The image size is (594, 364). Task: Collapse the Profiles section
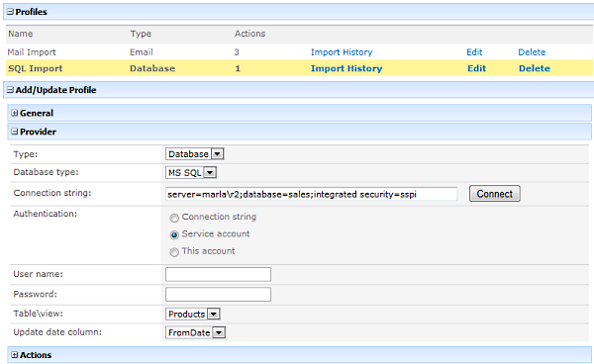click(11, 12)
